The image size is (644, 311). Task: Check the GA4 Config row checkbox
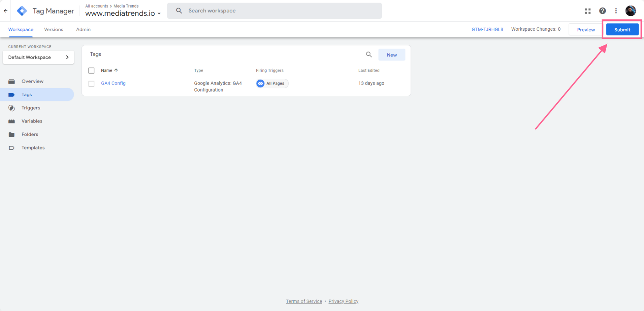pos(91,84)
